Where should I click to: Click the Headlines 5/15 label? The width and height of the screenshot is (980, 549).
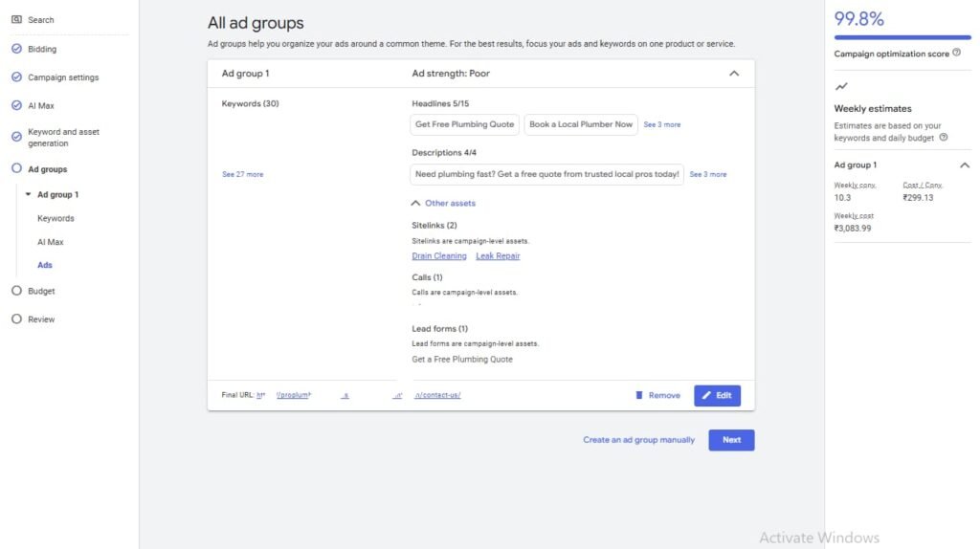coord(440,103)
